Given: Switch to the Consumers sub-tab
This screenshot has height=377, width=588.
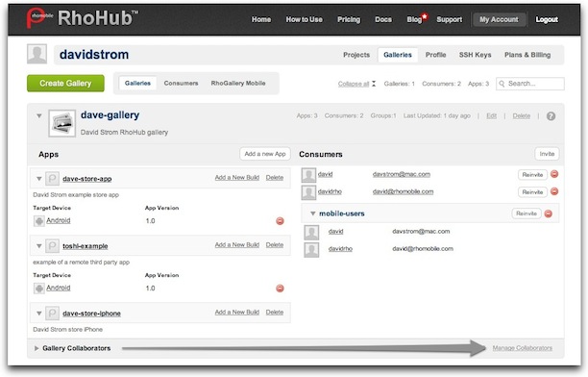Looking at the screenshot, I should click(x=181, y=83).
